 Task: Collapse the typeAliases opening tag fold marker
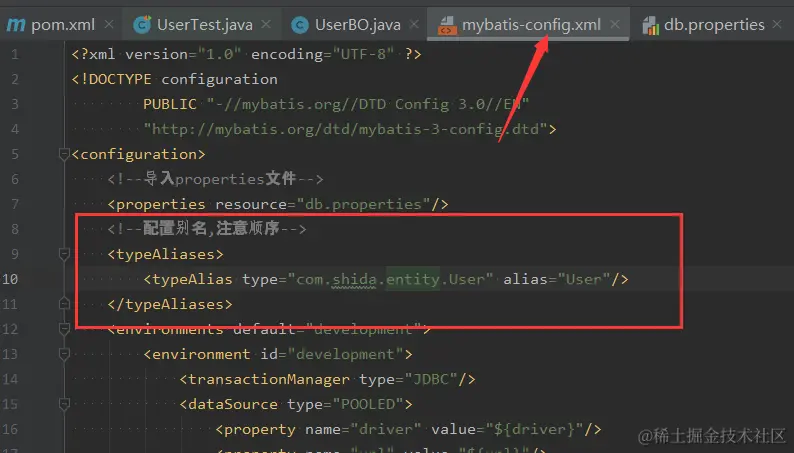coord(64,254)
